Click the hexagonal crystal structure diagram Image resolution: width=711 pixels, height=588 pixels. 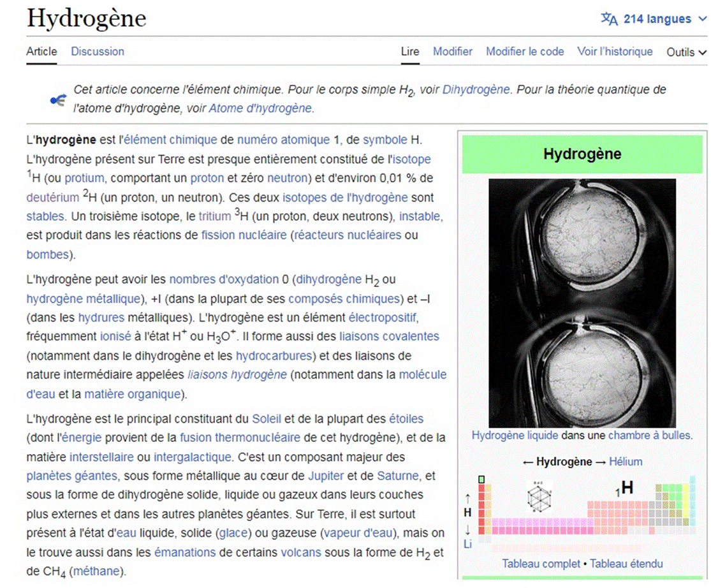[539, 497]
